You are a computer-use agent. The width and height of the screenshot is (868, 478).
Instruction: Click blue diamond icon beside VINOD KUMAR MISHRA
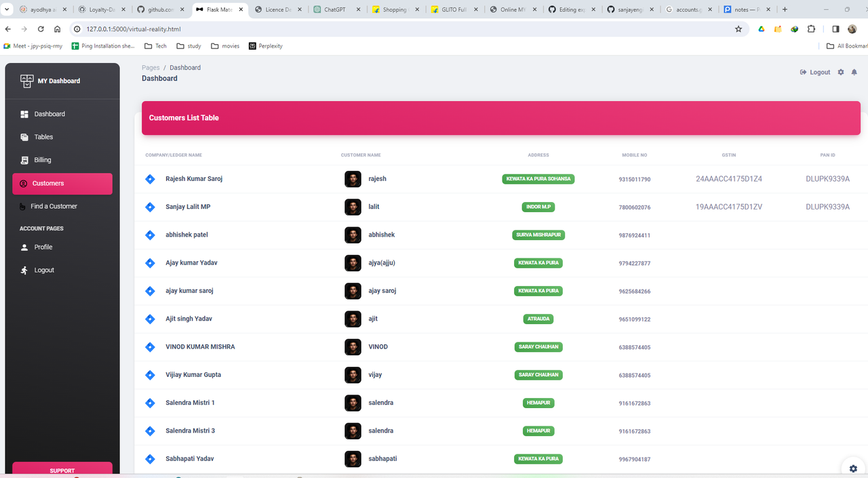tap(151, 347)
